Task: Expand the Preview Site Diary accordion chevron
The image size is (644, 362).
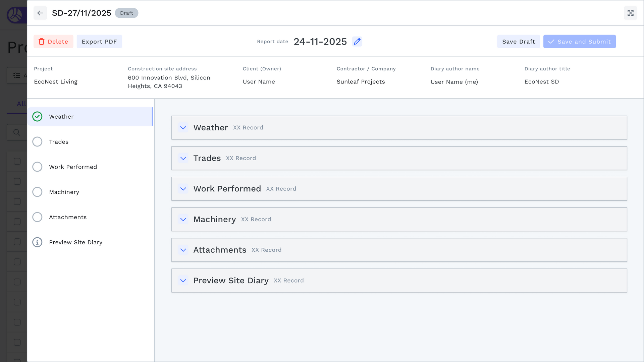Action: 183,281
